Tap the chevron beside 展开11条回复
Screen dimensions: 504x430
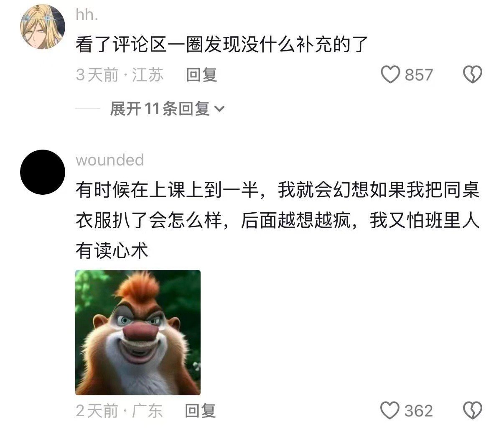(219, 109)
